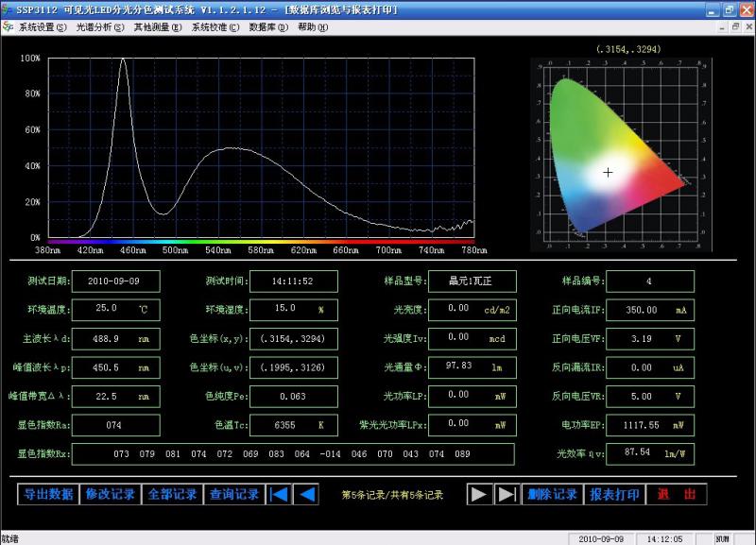This screenshot has width=756, height=545.
Task: Click the SSP3112 application icon in title bar
Action: (x=8, y=9)
